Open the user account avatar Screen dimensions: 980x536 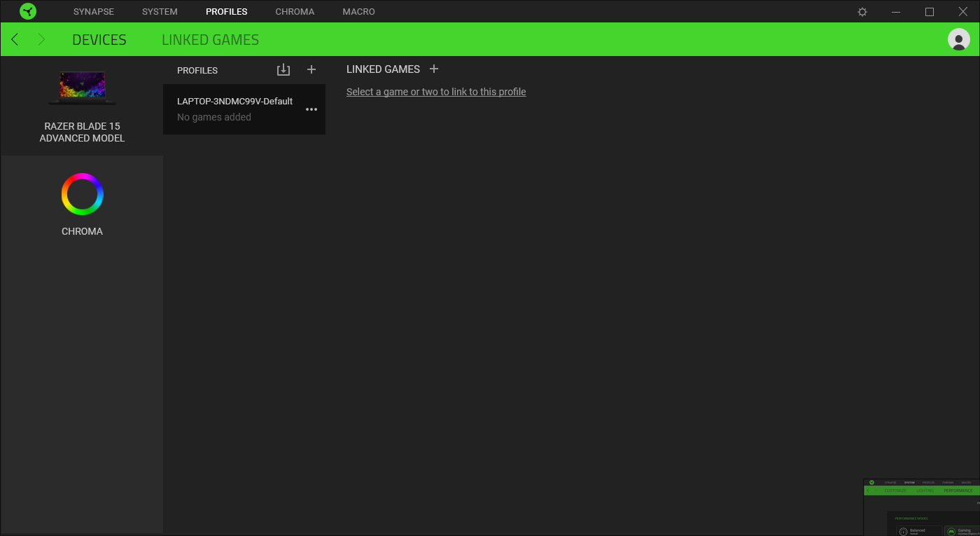point(959,39)
